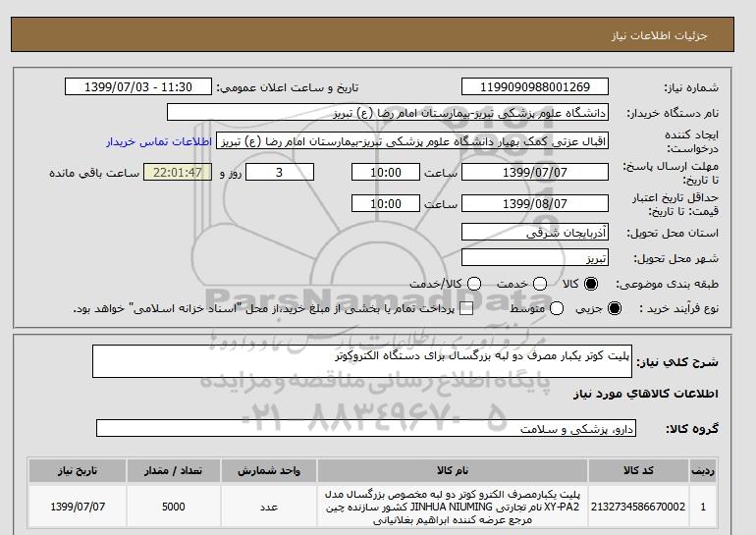Click the general need description text box

pyautogui.click(x=362, y=361)
